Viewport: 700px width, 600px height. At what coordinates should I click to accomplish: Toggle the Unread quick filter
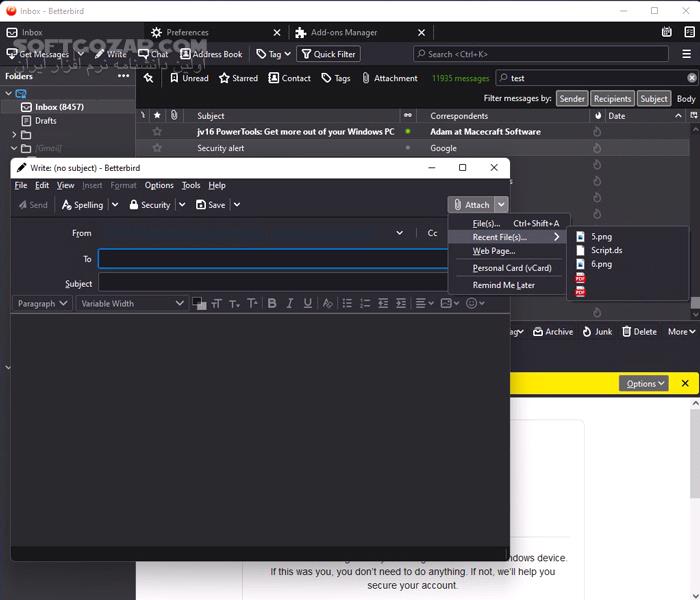pyautogui.click(x=189, y=78)
